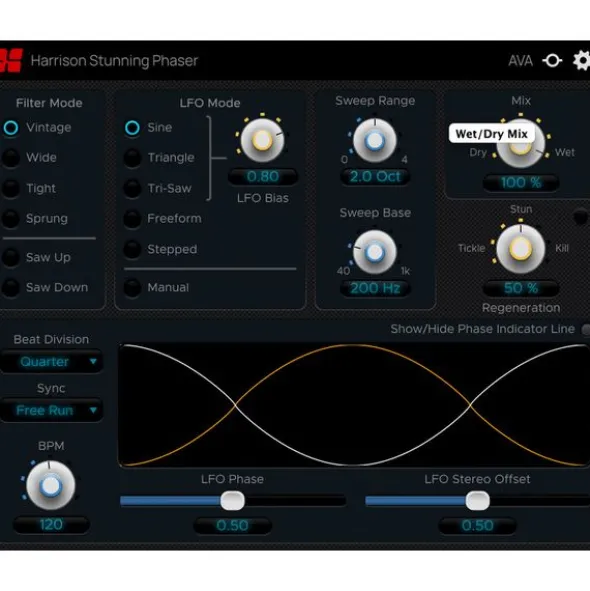Click the Regeneration 50 % value field
This screenshot has height=591, width=590.
(x=521, y=288)
